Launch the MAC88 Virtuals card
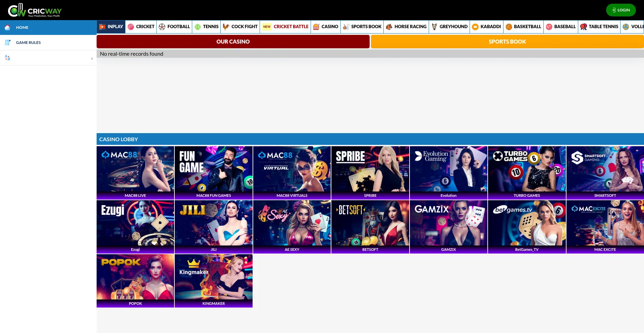The image size is (644, 333). [292, 173]
